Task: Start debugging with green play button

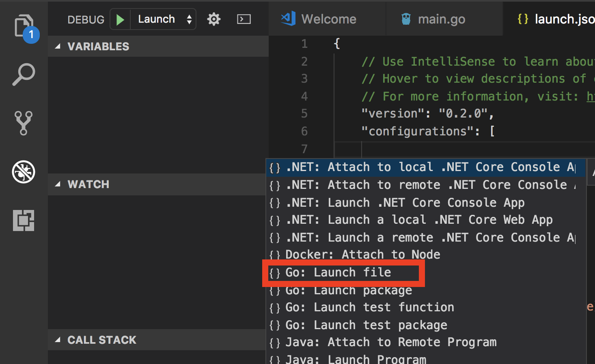Action: point(120,19)
